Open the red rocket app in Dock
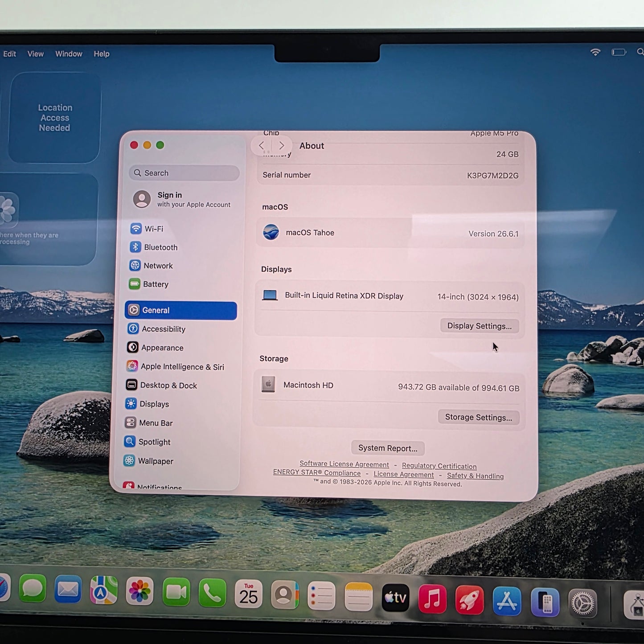The height and width of the screenshot is (644, 644). (x=469, y=600)
